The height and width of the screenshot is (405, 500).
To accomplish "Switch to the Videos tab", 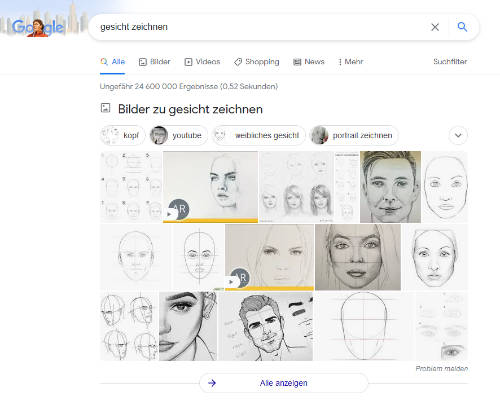I will point(203,62).
